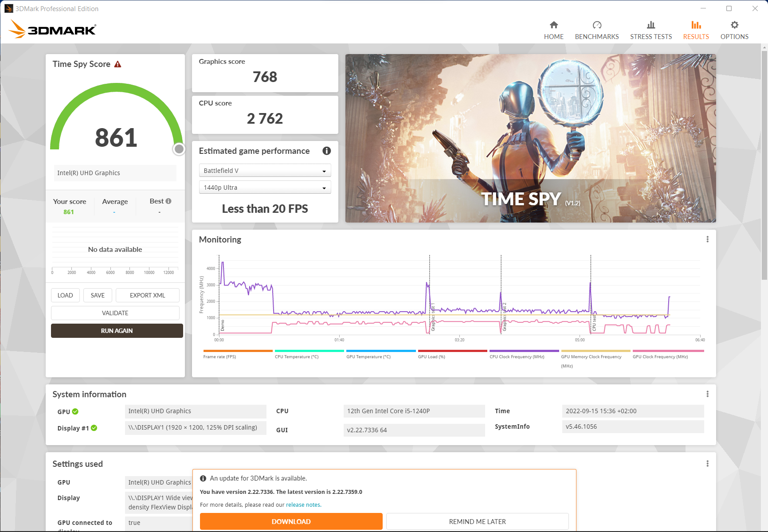
Task: Maximize the 3DMark window
Action: 729,8
